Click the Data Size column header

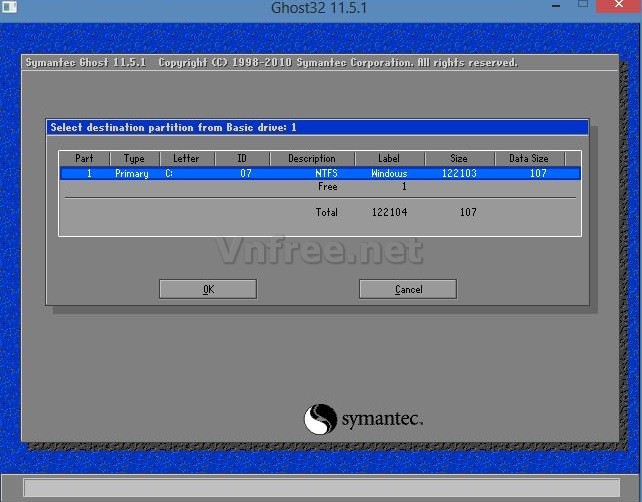point(529,158)
